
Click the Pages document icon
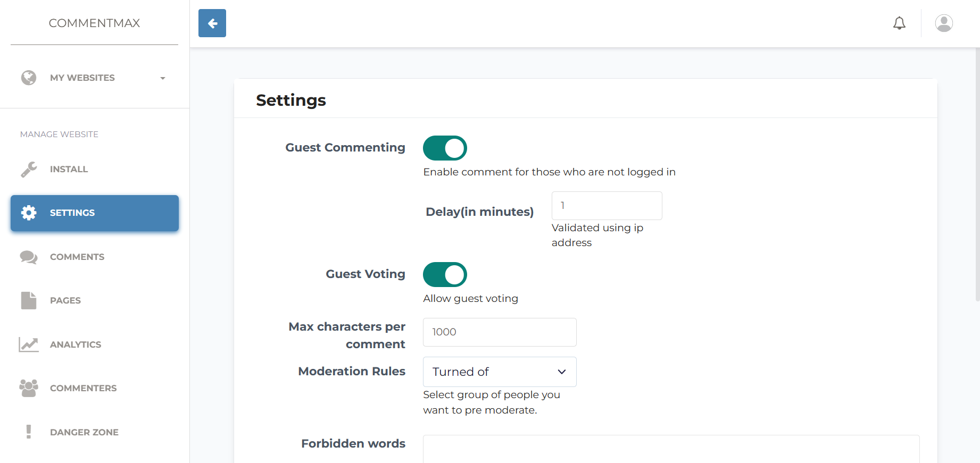point(29,300)
